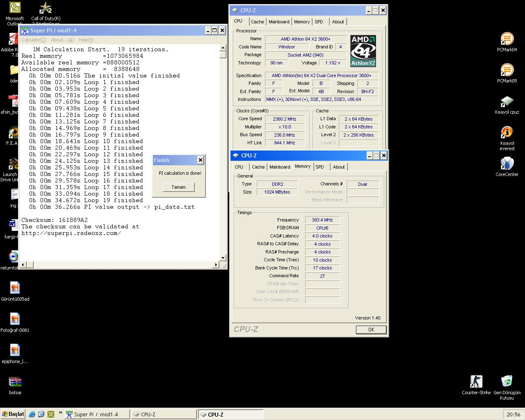Click Tamam button in Finish dialog
The image size is (525, 420).
coord(178,187)
